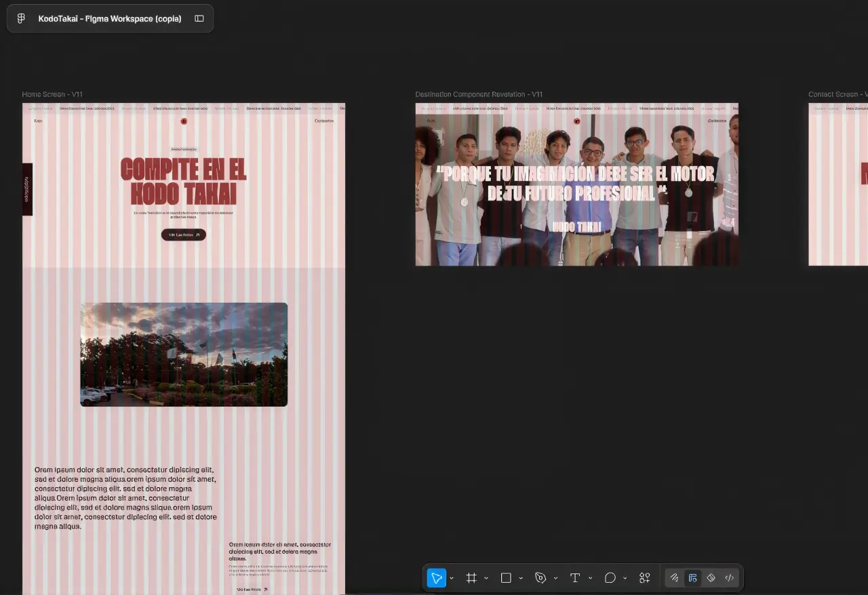The height and width of the screenshot is (595, 868).
Task: Click the sunset parking lot image
Action: click(x=184, y=354)
